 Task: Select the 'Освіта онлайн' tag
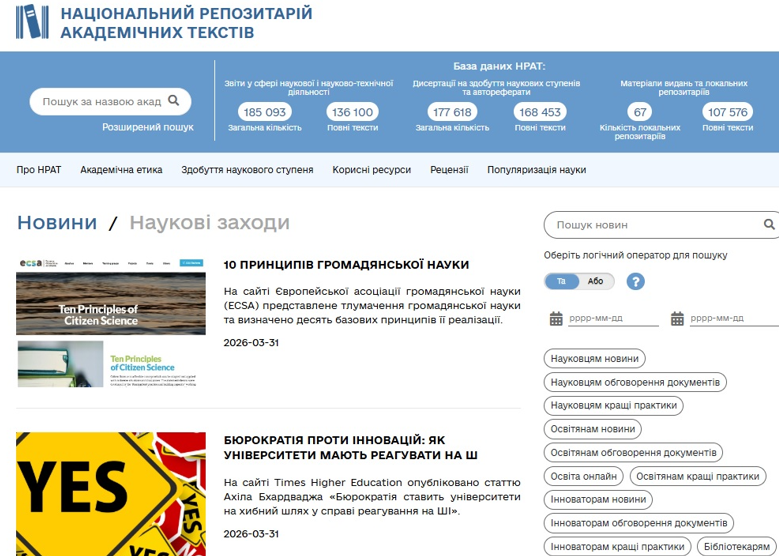click(583, 477)
